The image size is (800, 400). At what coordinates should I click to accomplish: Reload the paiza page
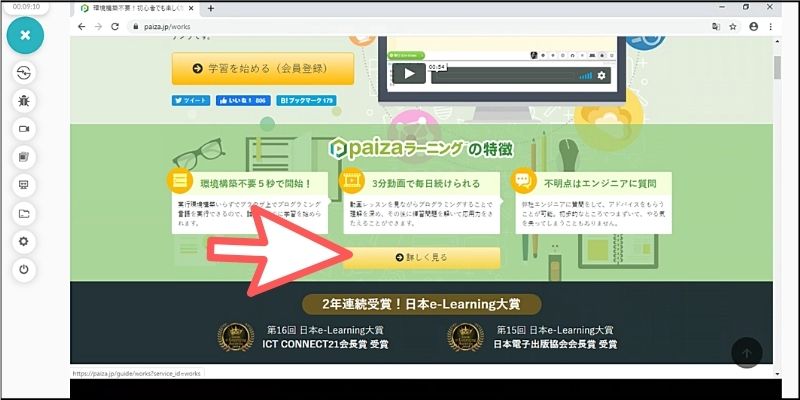click(115, 27)
